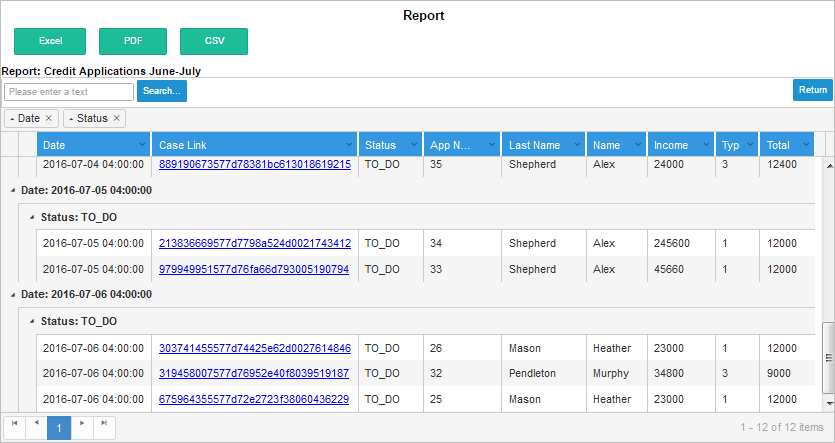Collapse Status TO_DO group under 2016-07-05

[x=31, y=217]
